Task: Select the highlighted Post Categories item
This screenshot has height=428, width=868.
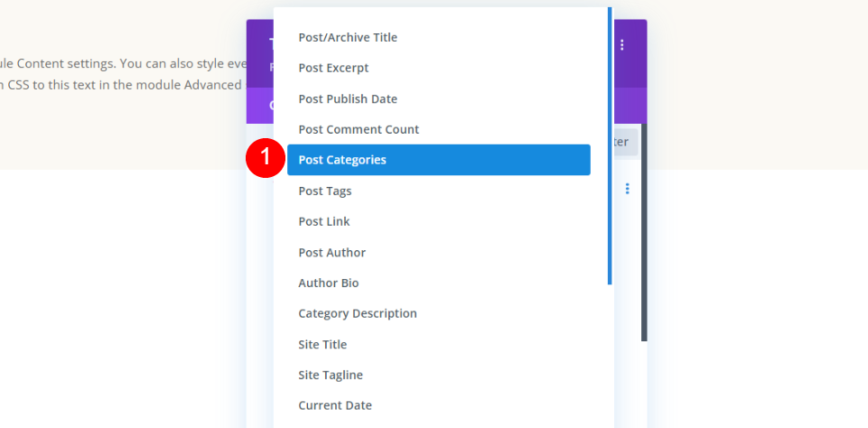Action: [439, 160]
